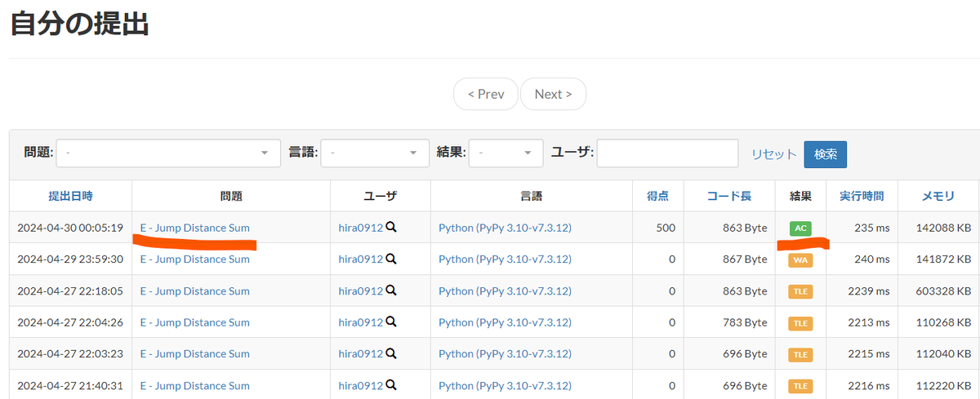Go to next page with Next >
The image size is (980, 399).
(x=553, y=94)
